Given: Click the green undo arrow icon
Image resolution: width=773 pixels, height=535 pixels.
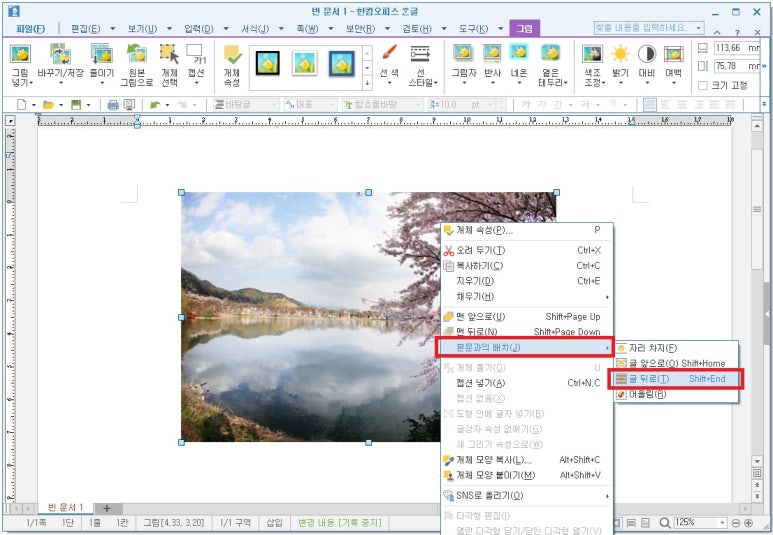Looking at the screenshot, I should coord(155,105).
